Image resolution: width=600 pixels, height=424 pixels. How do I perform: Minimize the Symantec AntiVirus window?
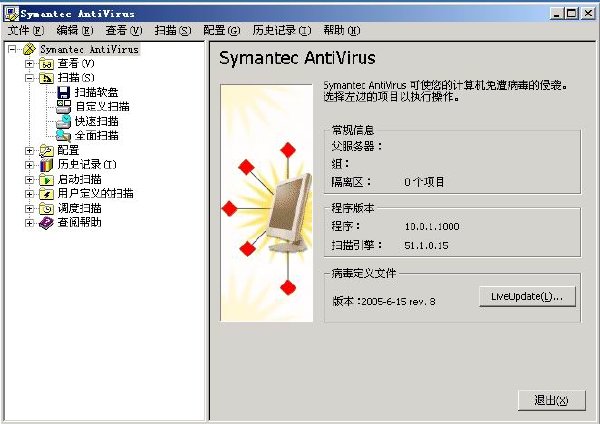(x=556, y=14)
